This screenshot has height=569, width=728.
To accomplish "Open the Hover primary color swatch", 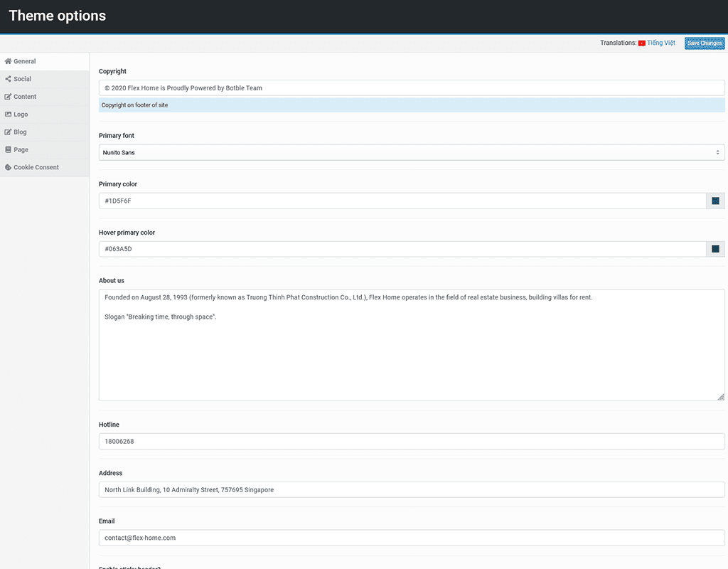I will [x=715, y=249].
